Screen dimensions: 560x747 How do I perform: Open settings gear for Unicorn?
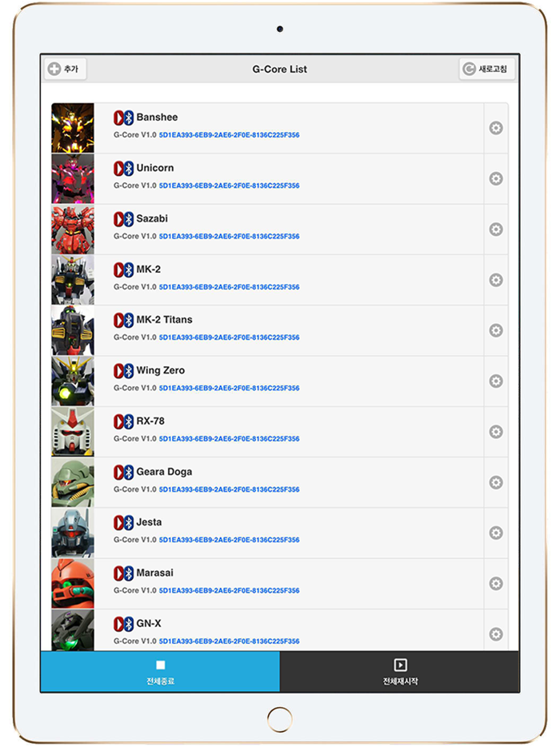[496, 178]
